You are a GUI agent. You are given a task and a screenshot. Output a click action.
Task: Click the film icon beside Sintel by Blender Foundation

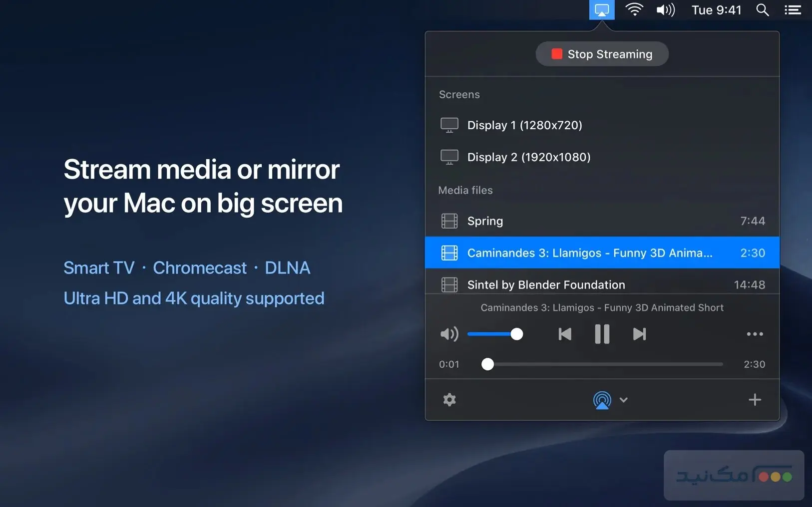click(x=449, y=284)
